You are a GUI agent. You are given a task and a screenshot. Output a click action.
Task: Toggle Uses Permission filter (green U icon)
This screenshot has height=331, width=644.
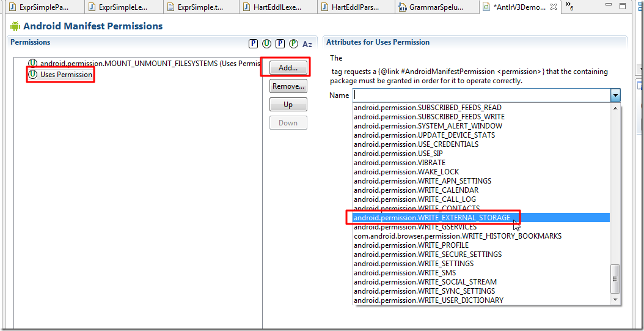click(x=266, y=44)
